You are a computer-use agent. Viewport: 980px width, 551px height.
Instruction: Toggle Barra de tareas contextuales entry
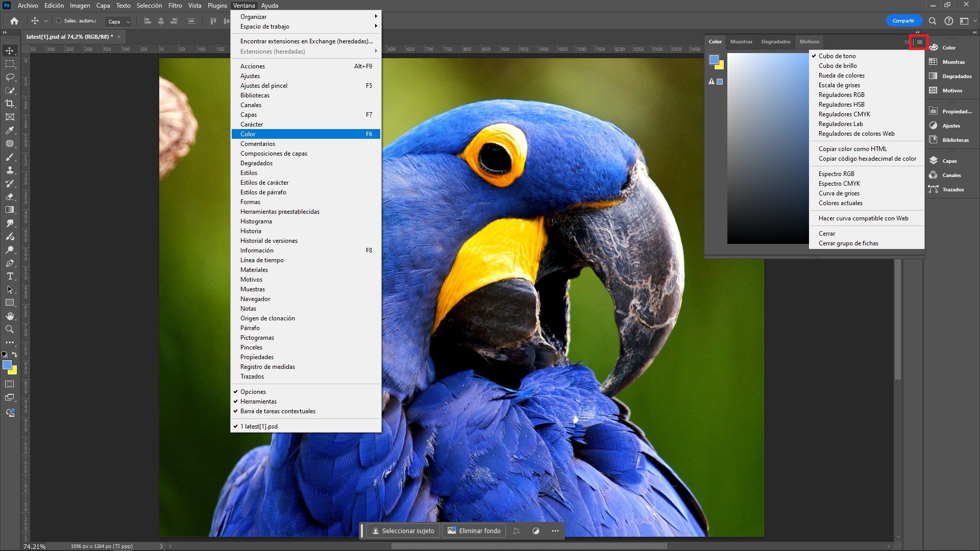pos(306,411)
